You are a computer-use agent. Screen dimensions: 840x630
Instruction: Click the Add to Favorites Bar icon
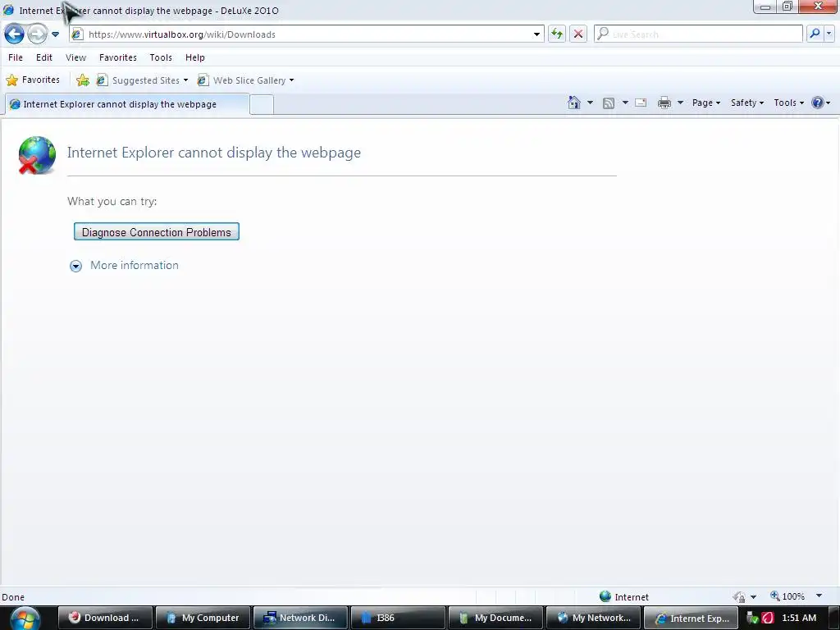point(83,80)
